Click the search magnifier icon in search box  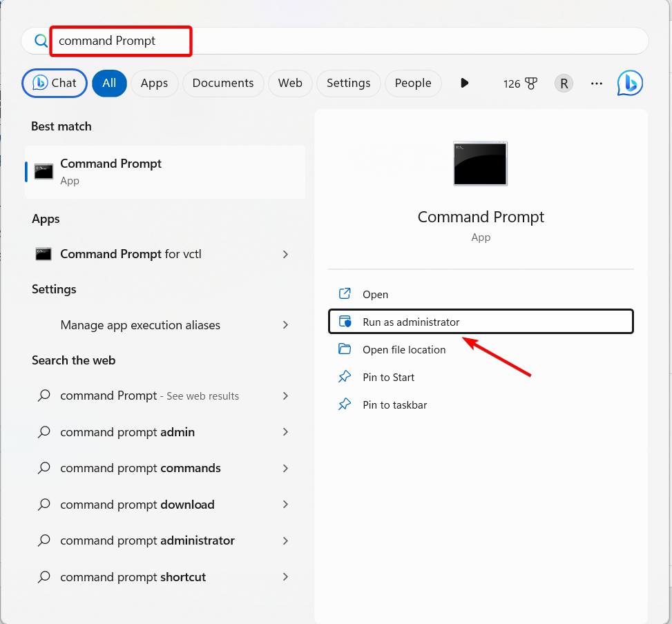coord(41,41)
